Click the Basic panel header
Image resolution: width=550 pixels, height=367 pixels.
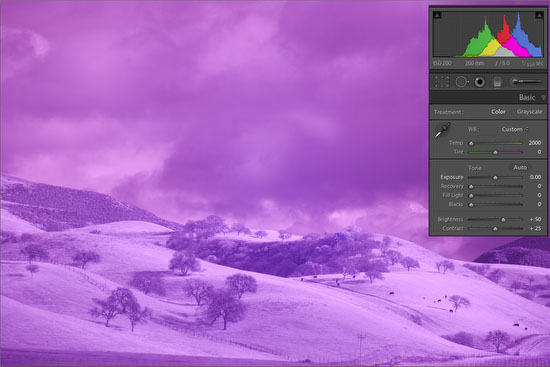[x=488, y=98]
